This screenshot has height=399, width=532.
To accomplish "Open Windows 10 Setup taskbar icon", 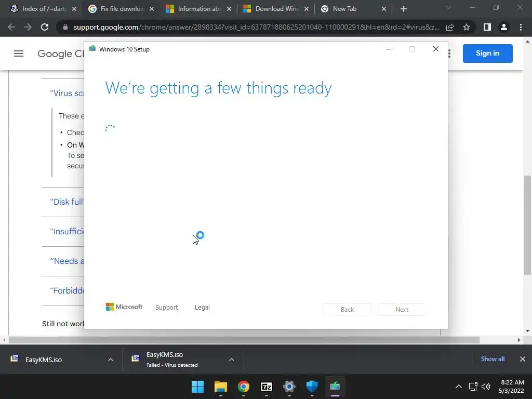I will 335,387.
